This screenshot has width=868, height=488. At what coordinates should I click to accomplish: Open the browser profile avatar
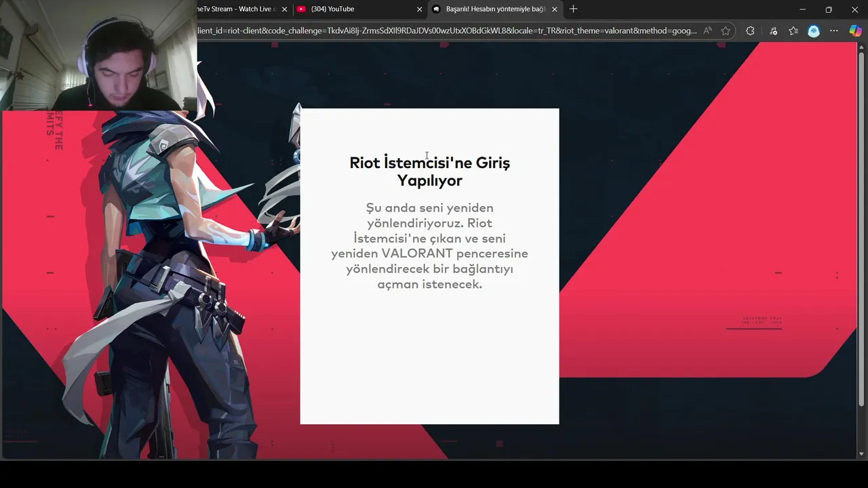pyautogui.click(x=814, y=30)
